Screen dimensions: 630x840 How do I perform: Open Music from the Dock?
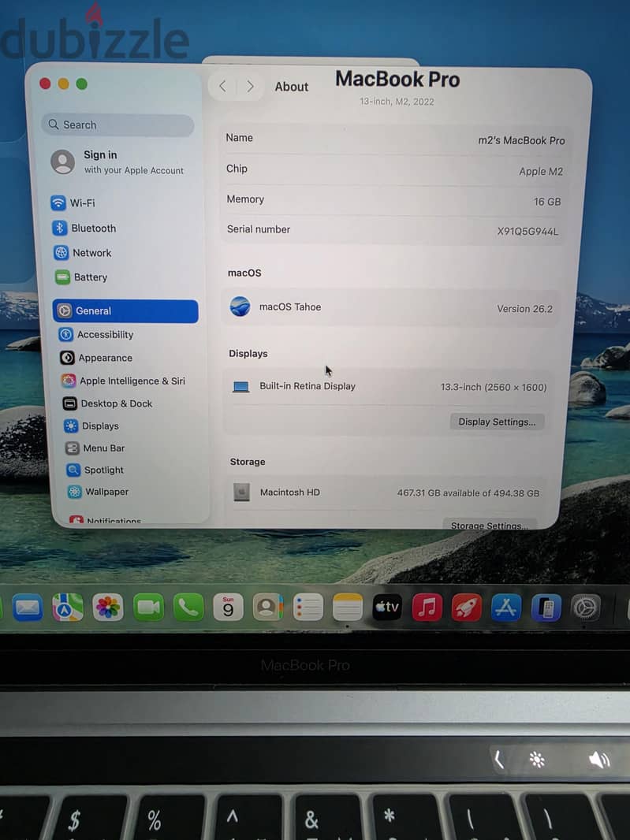click(427, 608)
